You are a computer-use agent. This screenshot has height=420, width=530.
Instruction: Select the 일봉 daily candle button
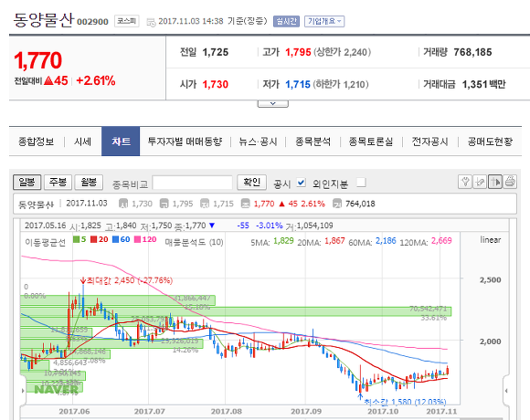[27, 182]
